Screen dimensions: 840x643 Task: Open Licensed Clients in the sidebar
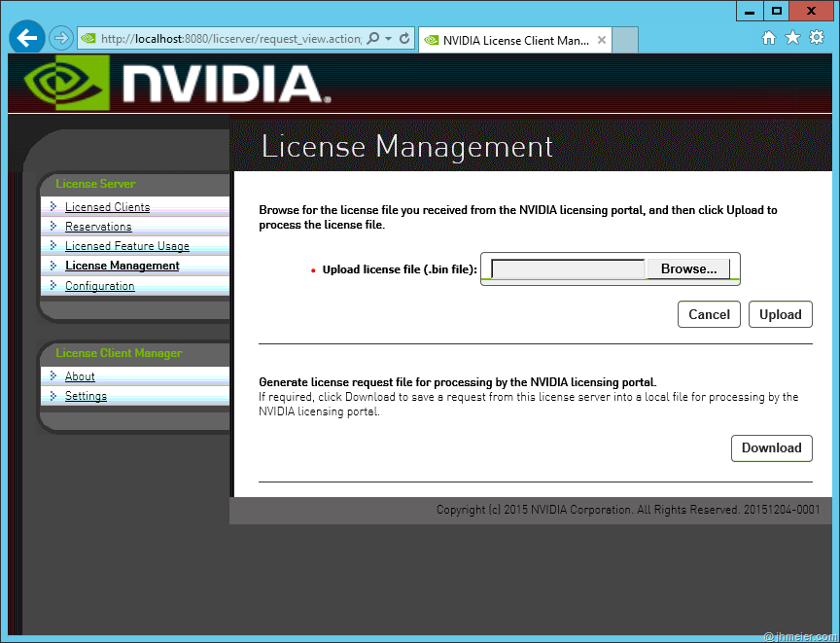[x=107, y=207]
